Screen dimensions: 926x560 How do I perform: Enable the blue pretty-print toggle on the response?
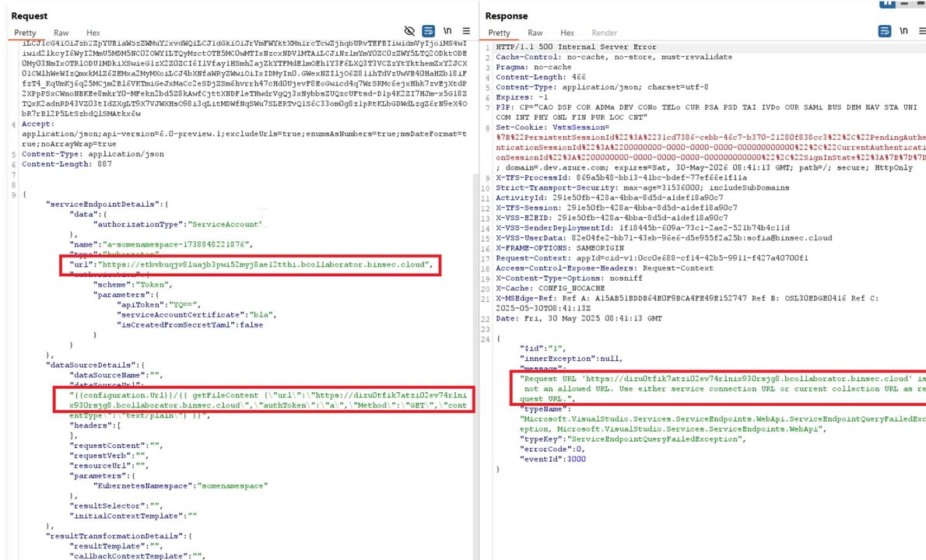tap(884, 31)
